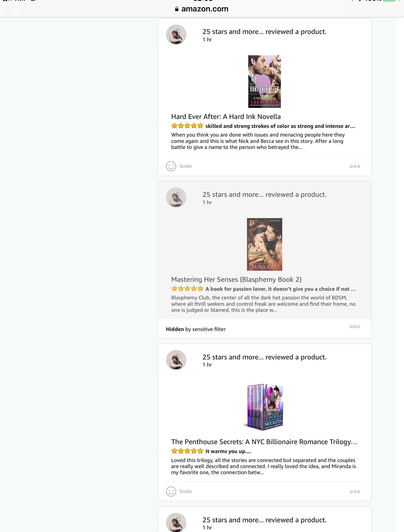
Task: Click five-star rating on Penthouse Secrets review
Action: click(187, 451)
